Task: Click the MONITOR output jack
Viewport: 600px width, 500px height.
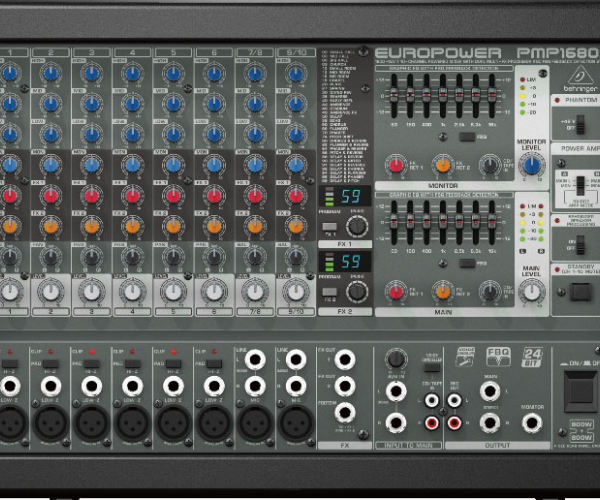Action: pyautogui.click(x=532, y=423)
